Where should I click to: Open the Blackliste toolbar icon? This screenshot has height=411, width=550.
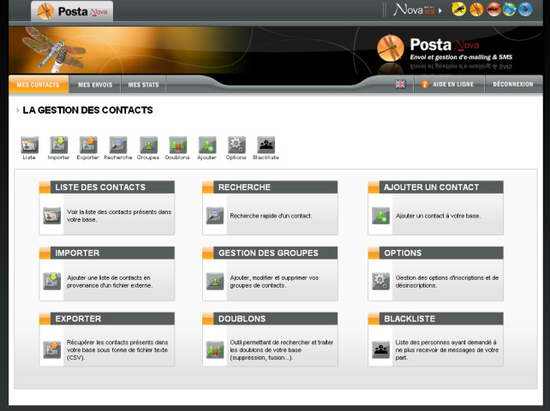266,145
